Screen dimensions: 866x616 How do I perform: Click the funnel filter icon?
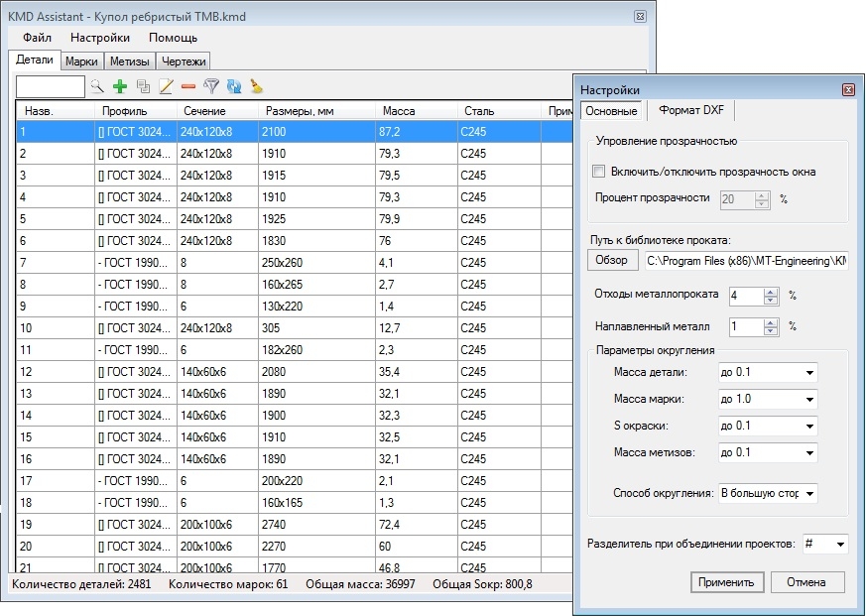(x=211, y=86)
